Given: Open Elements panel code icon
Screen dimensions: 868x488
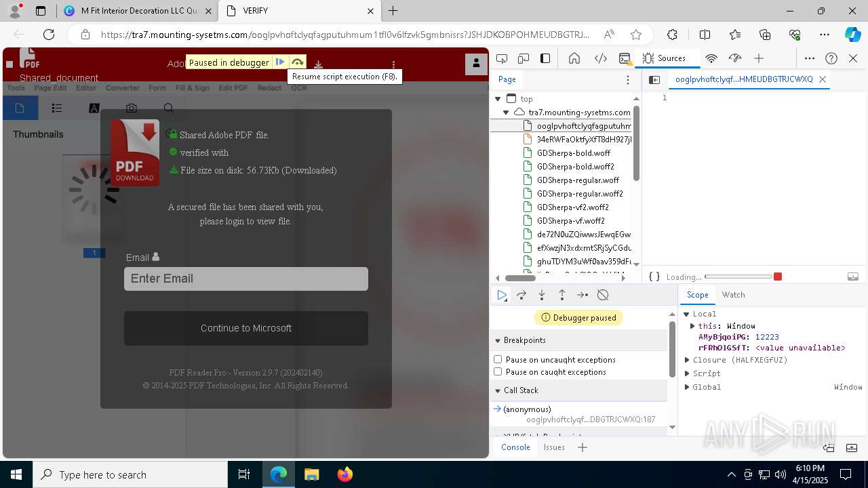Looking at the screenshot, I should click(601, 58).
